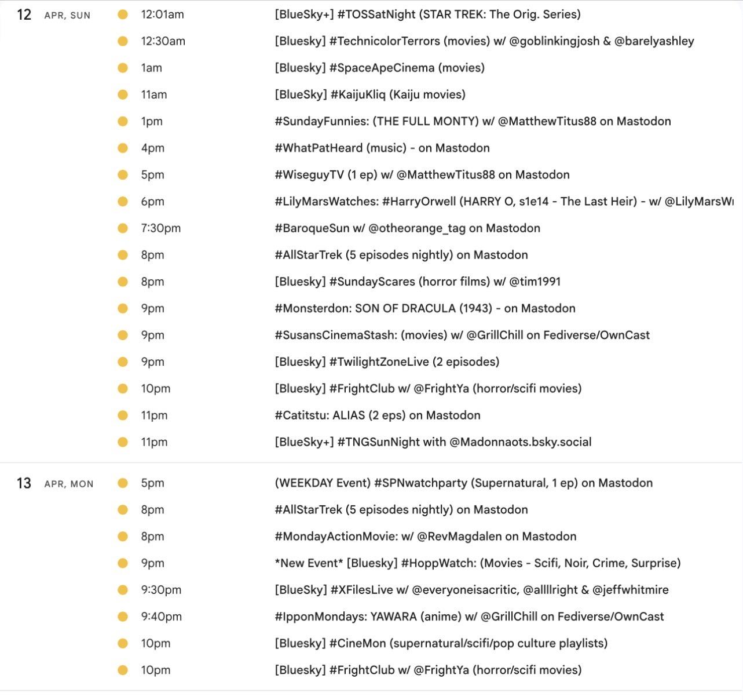Open Monday's #SPNwatchparty Supernatural event
The height and width of the screenshot is (700, 743).
click(463, 483)
